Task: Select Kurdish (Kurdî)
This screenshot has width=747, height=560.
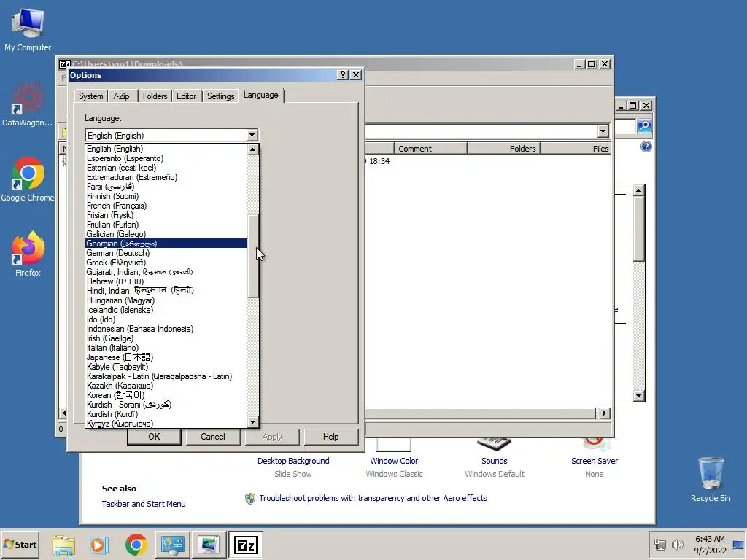Action: [166, 414]
